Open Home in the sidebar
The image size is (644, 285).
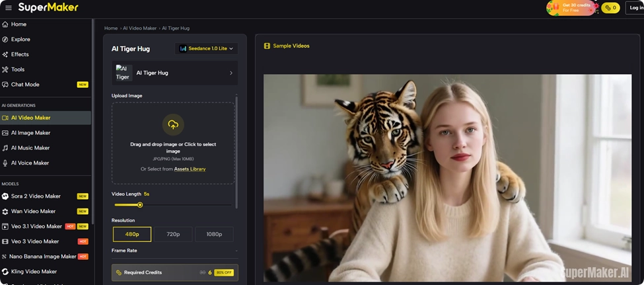[45, 24]
